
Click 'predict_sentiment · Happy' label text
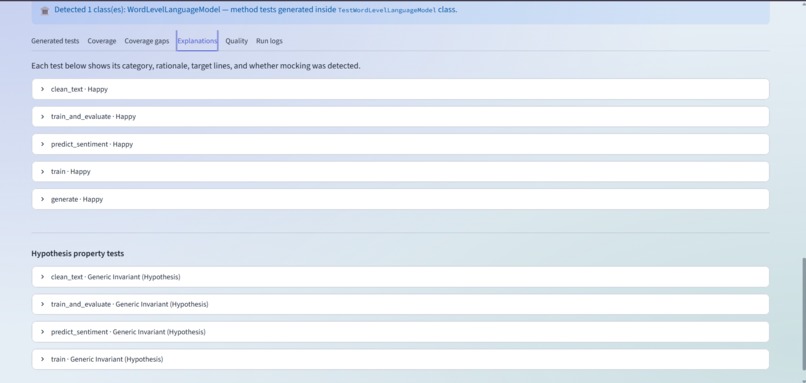pyautogui.click(x=91, y=144)
